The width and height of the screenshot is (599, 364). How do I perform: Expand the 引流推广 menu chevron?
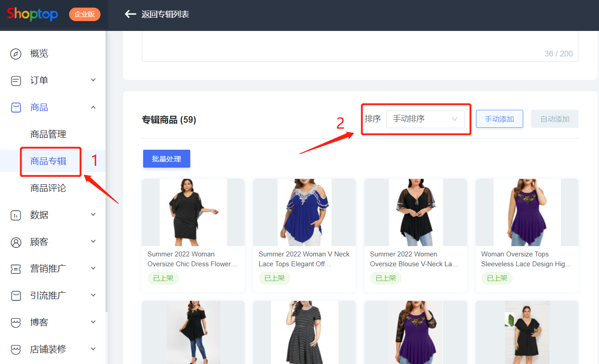93,295
